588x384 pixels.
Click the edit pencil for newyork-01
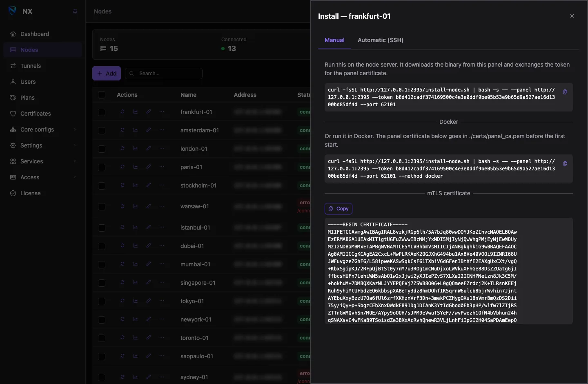(149, 319)
